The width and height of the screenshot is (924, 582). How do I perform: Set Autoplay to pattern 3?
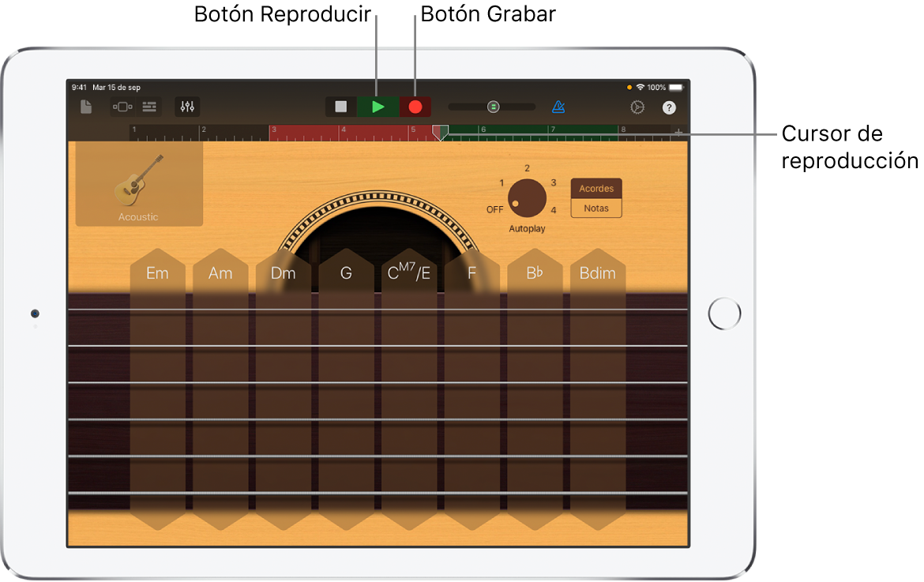554,183
